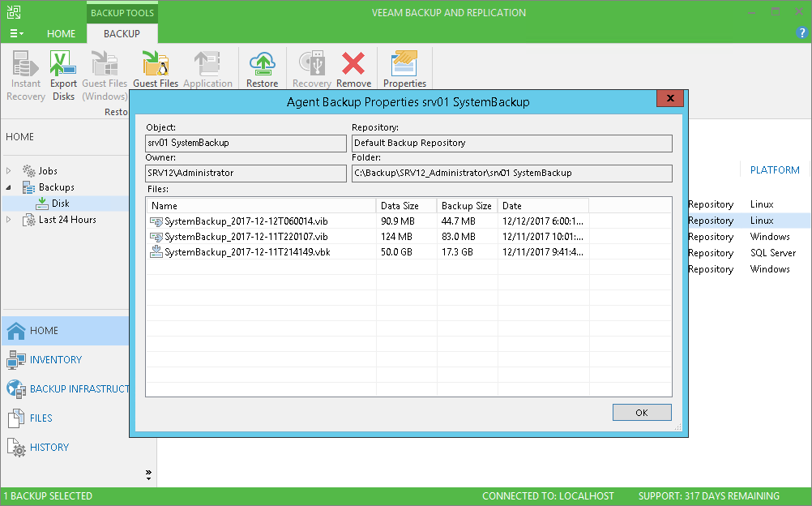This screenshot has height=506, width=812.
Task: Select the SystemBackup_2017-12-11T214149.vbk file name
Action: [x=247, y=252]
